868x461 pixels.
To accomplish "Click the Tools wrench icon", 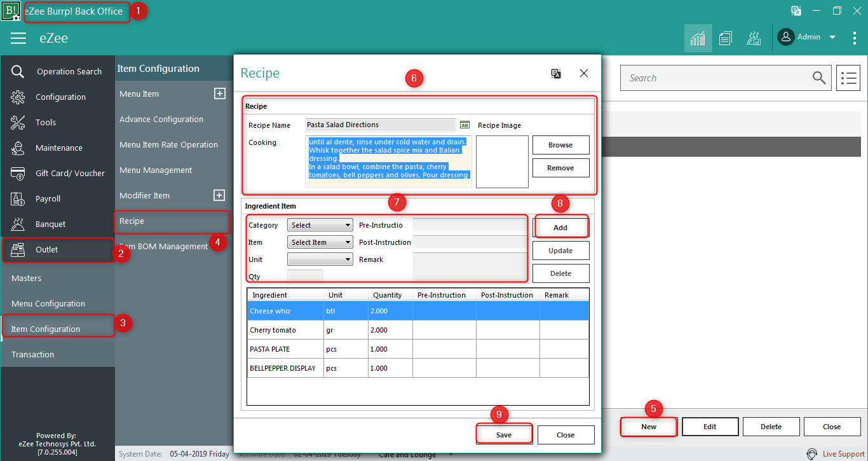I will pyautogui.click(x=18, y=122).
